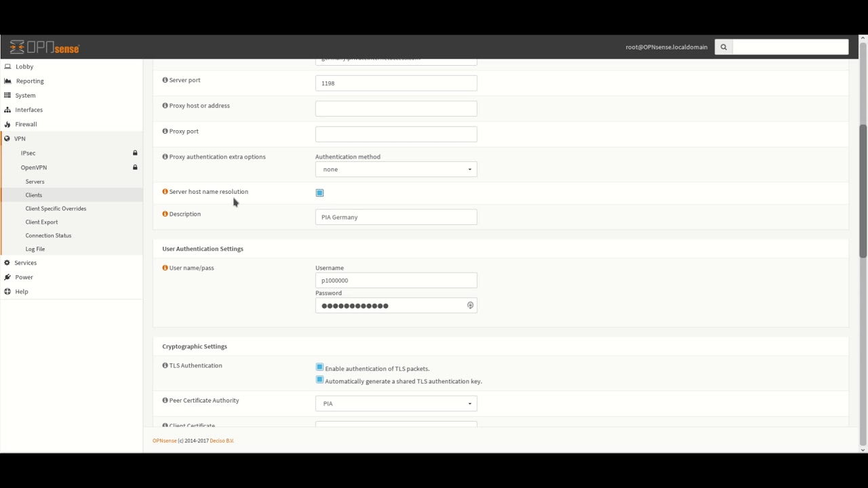The image size is (868, 488).
Task: Click the IPsec lock icon
Action: point(135,153)
